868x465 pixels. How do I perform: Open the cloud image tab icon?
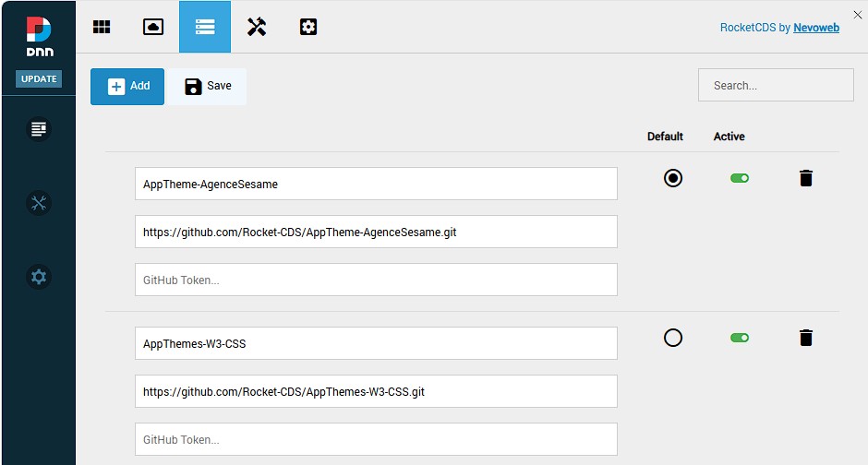(153, 27)
